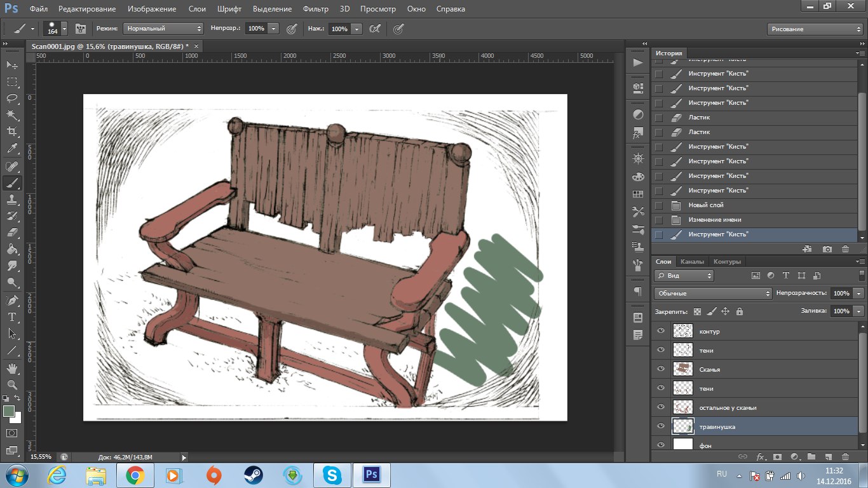Hide the 'фон' layer

pos(661,445)
